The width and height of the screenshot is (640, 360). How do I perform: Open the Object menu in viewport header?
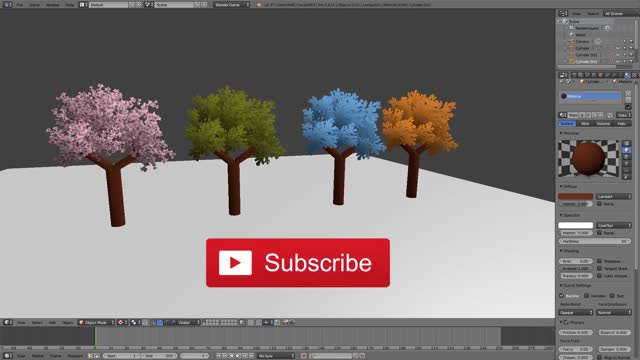point(67,322)
